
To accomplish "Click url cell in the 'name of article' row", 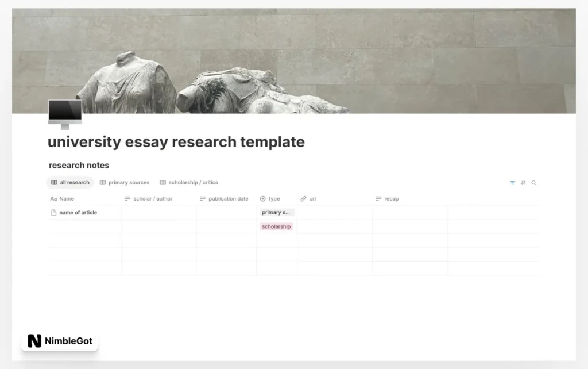I will 335,213.
